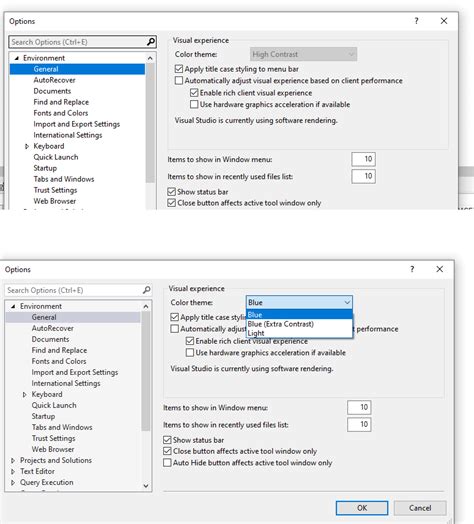Select Documents in upper window tree
The image size is (474, 524).
[x=52, y=91]
